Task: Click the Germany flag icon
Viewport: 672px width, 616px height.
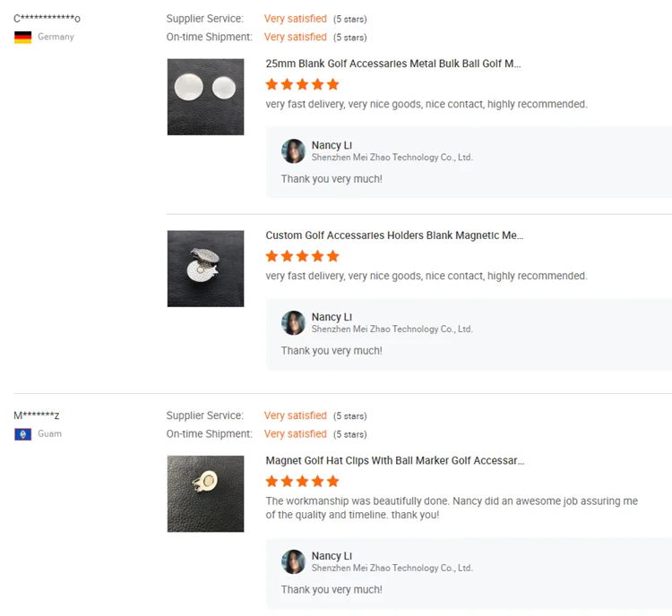Action: 22,37
